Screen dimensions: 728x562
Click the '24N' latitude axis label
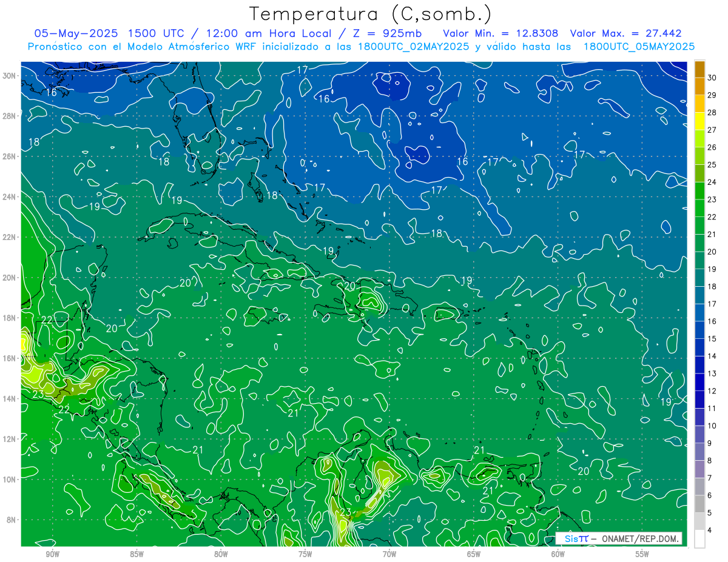pos(10,197)
